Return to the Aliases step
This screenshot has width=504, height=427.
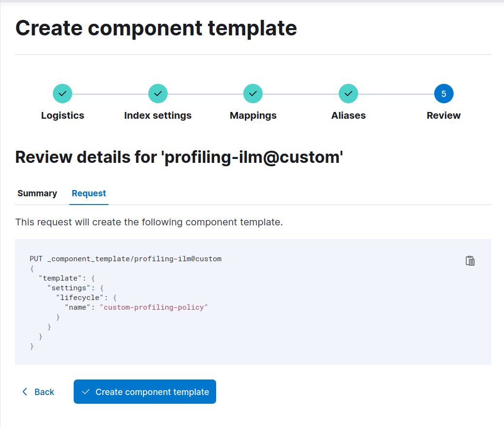pos(348,115)
